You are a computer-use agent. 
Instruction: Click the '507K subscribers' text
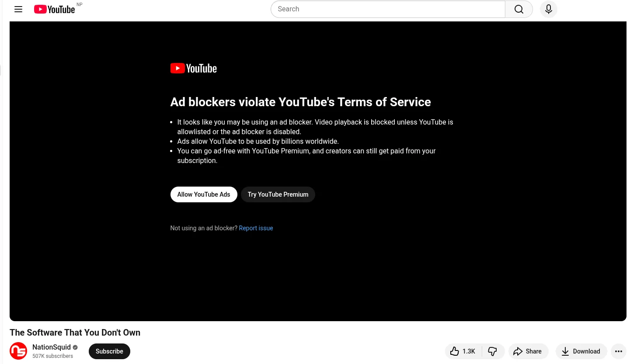click(53, 356)
